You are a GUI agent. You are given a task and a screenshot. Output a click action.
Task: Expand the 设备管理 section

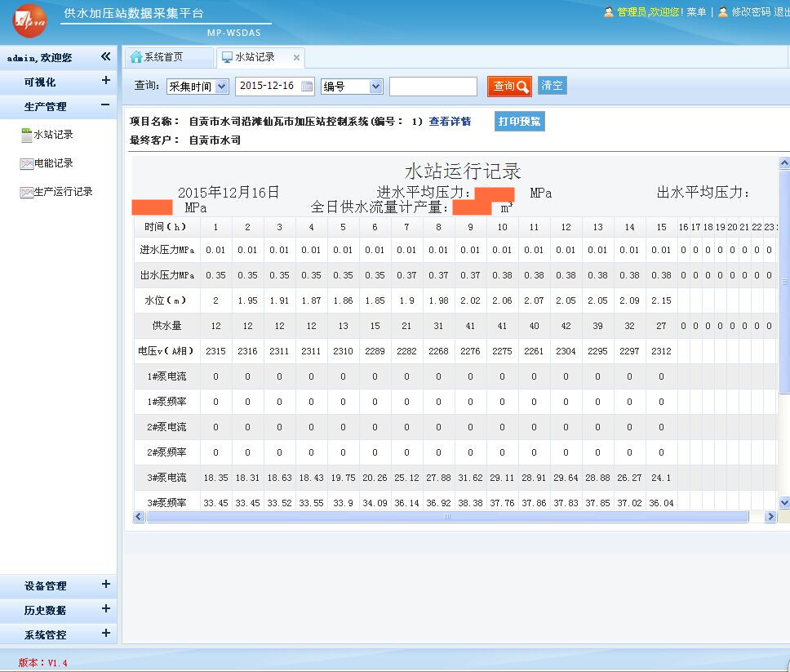tap(105, 585)
